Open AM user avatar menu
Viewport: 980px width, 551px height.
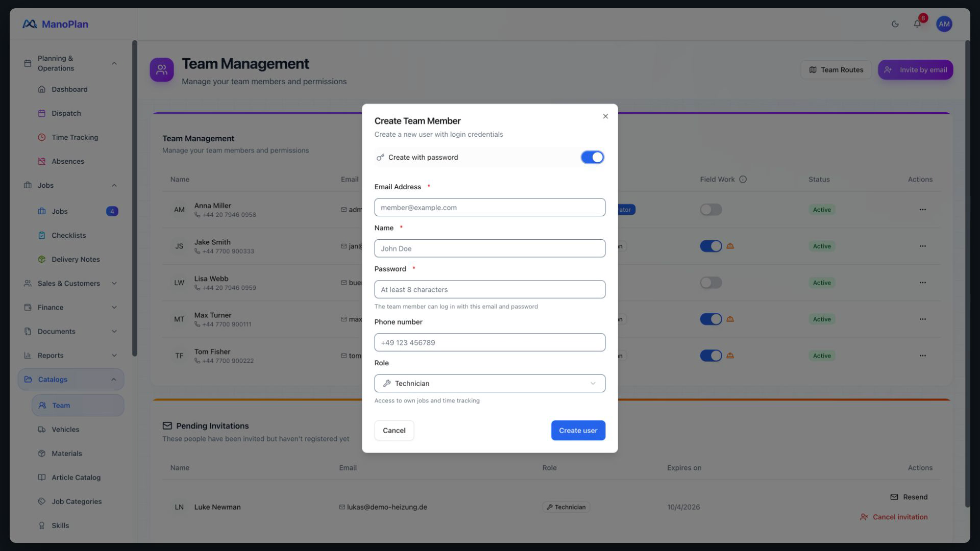click(x=944, y=24)
